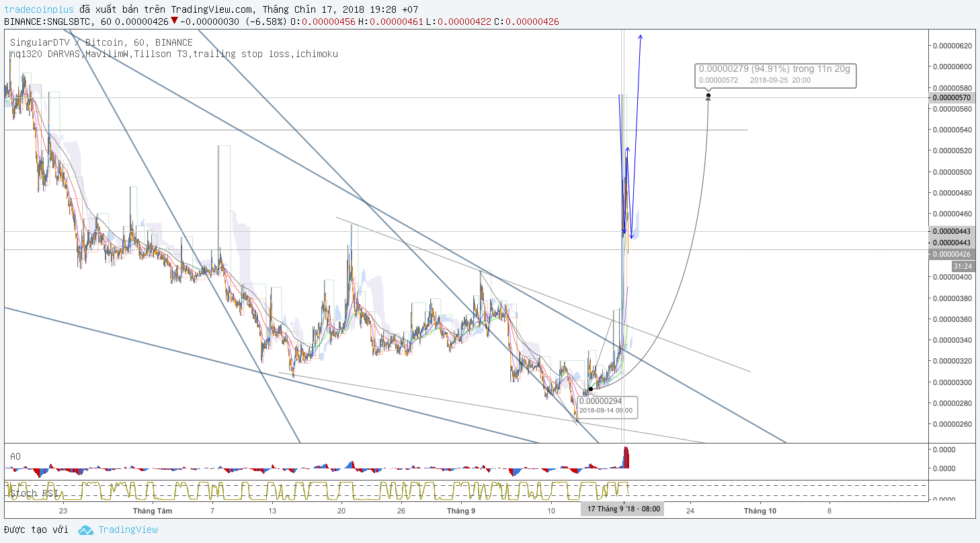The image size is (980, 543).
Task: Click the 24 date axis label
Action: (690, 511)
